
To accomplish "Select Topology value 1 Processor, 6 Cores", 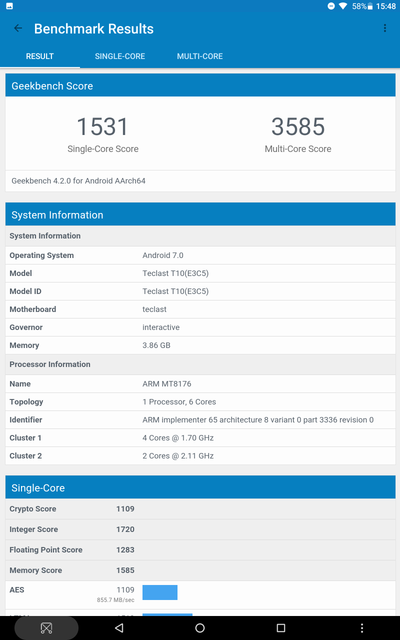I will pos(179,402).
